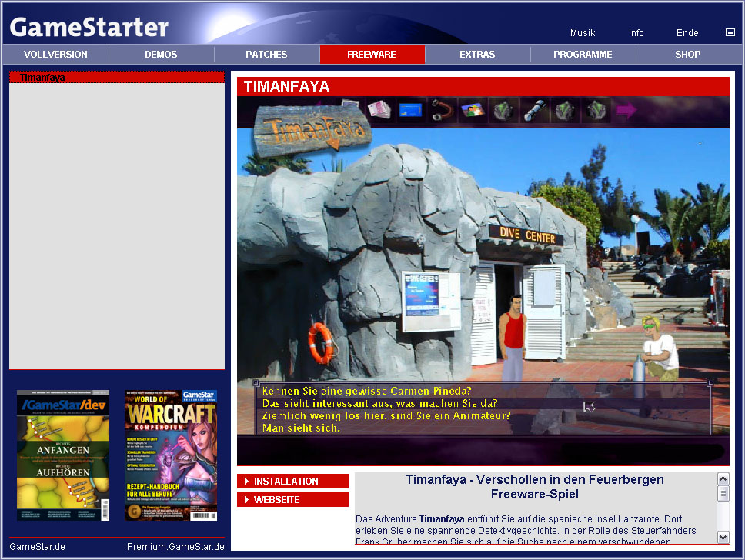The width and height of the screenshot is (745, 560).
Task: Open the WEBSEITE entry
Action: coord(292,500)
